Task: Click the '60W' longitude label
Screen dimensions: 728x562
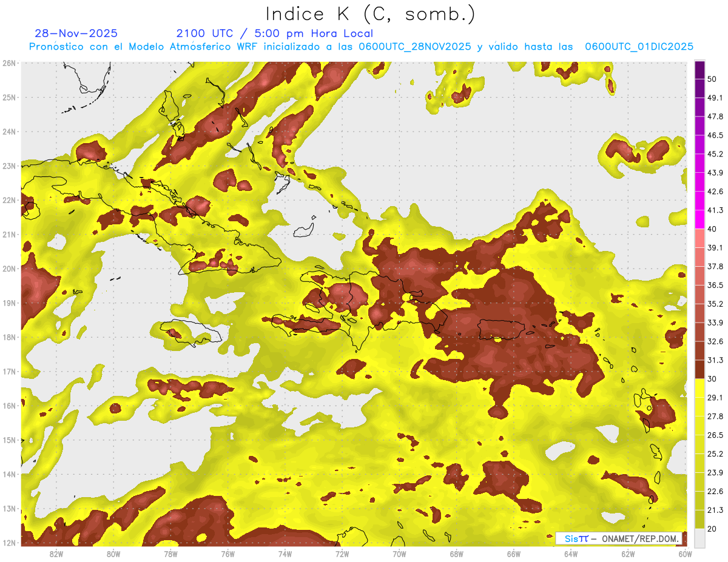Action: 685,554
